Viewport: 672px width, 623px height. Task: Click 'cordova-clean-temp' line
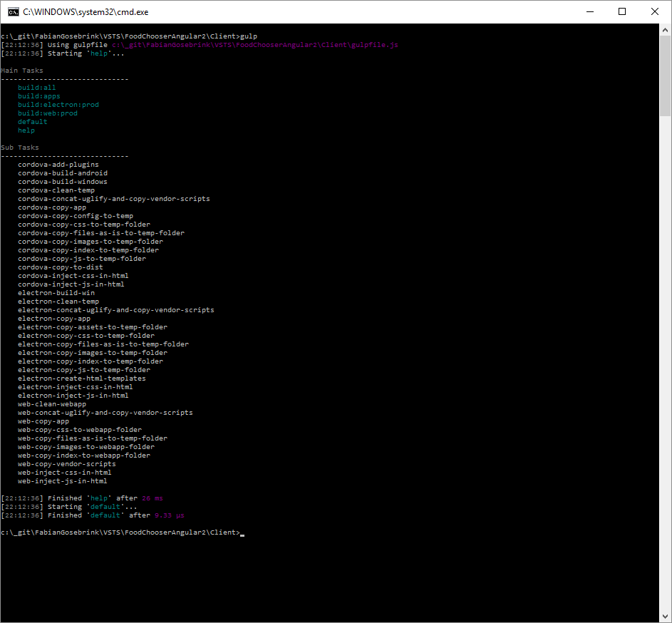pos(56,190)
